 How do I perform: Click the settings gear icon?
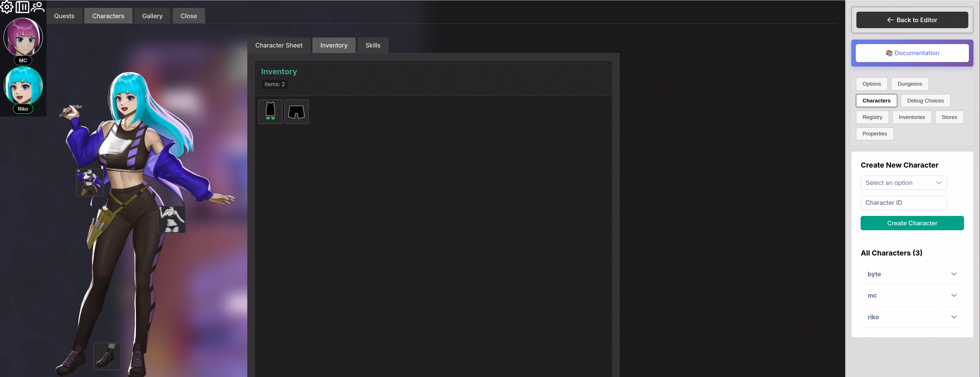pyautogui.click(x=7, y=7)
